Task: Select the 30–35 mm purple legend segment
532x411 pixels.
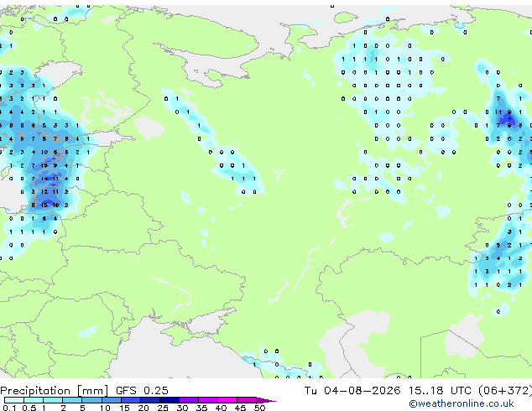Action: point(189,400)
